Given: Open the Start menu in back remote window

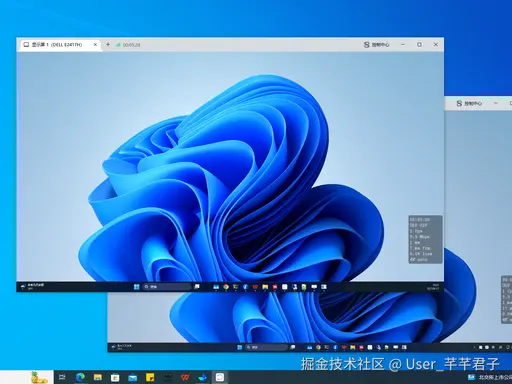Looking at the screenshot, I should [x=240, y=347].
